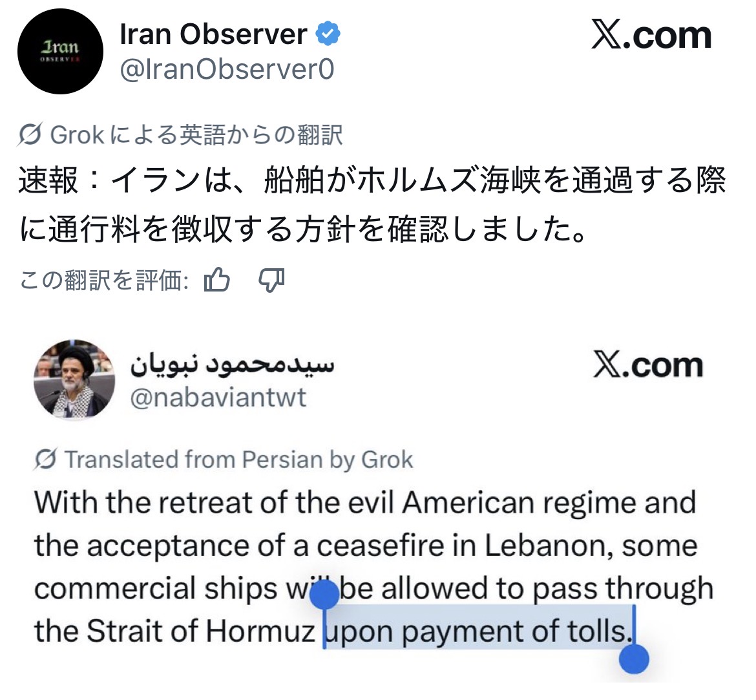Click the Grok icon beside Persian translation note
This screenshot has width=756, height=700.
45,459
